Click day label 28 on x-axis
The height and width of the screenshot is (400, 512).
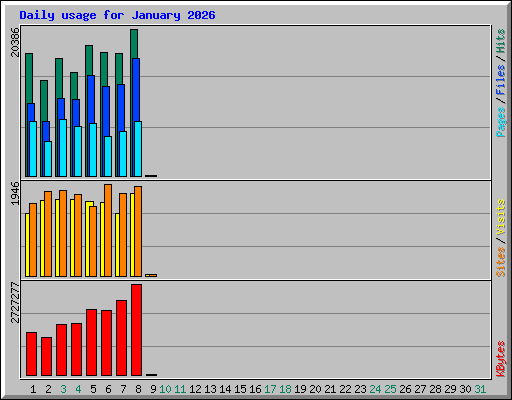point(435,389)
